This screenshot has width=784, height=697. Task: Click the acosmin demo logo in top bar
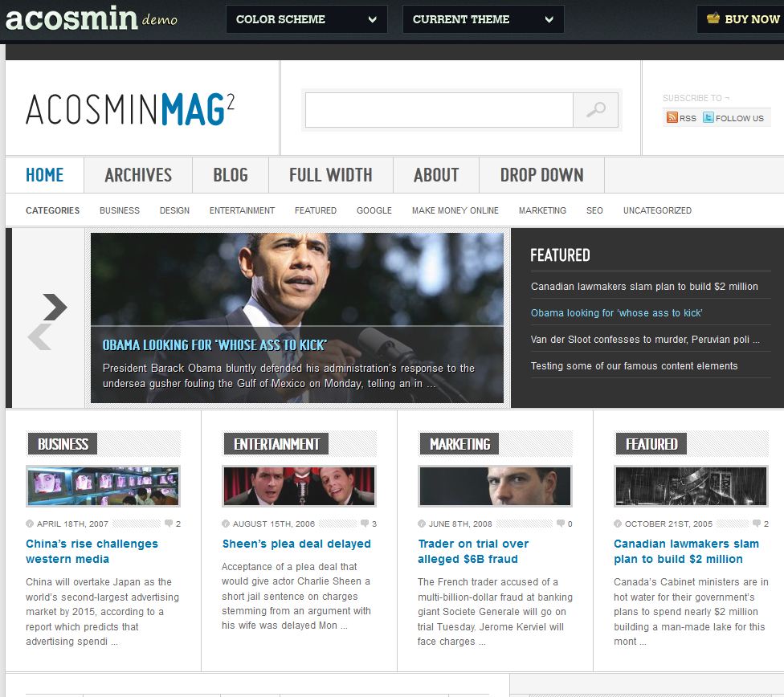(91, 18)
